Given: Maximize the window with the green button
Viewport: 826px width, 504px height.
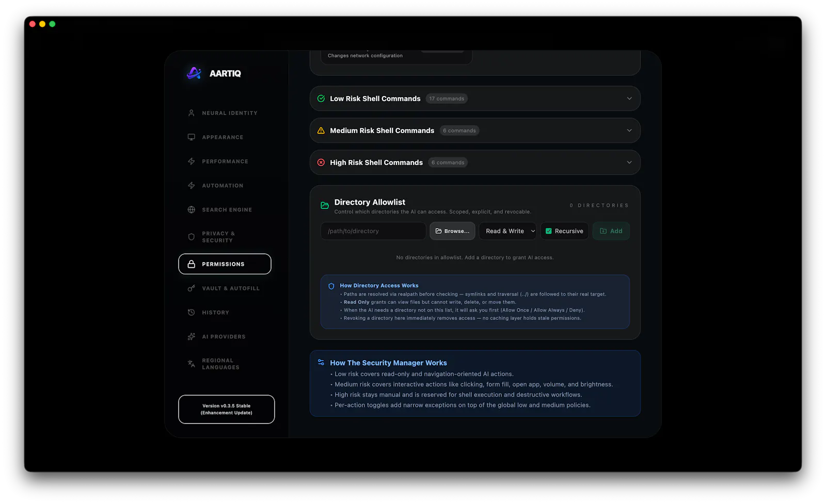Looking at the screenshot, I should [52, 24].
